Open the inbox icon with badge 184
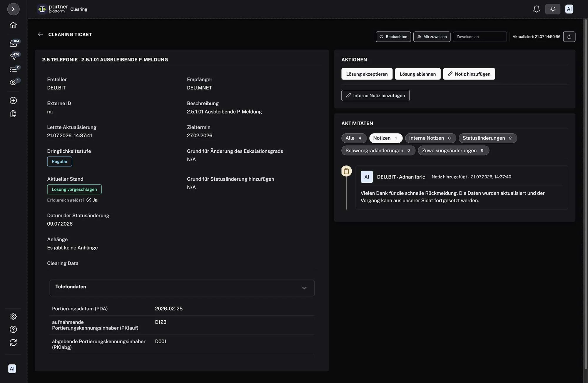This screenshot has height=383, width=588. pyautogui.click(x=14, y=43)
